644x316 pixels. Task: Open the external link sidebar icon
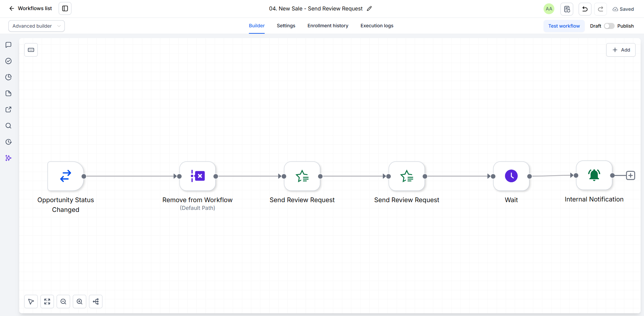(9, 109)
